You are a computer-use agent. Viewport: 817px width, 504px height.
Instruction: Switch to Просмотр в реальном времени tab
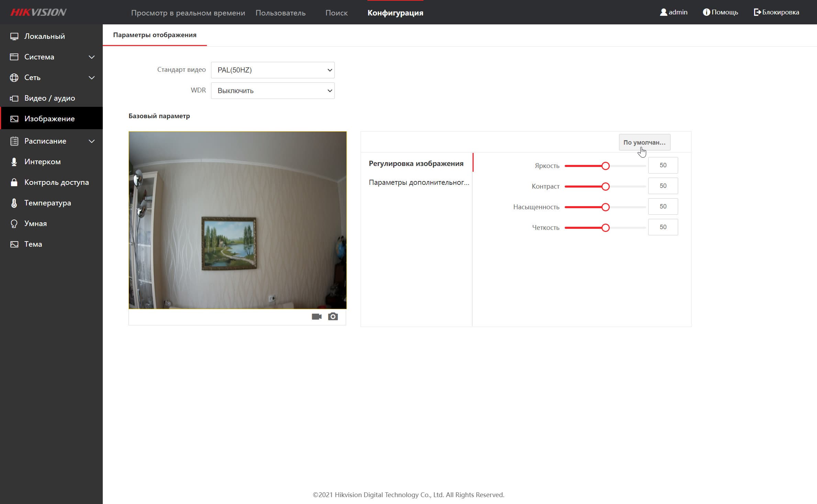click(x=188, y=13)
